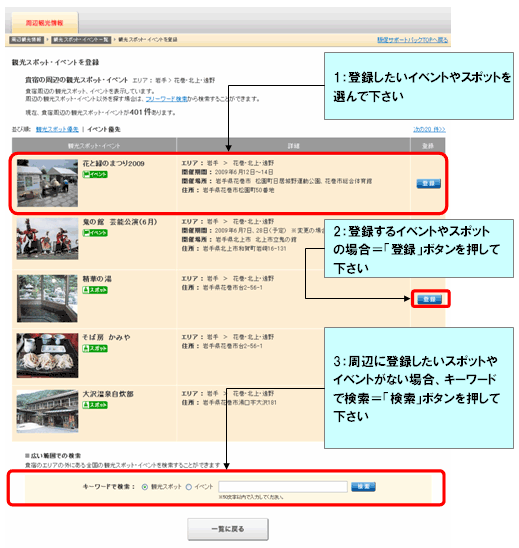Click the イベント tag under 鬼の館

tap(95, 233)
